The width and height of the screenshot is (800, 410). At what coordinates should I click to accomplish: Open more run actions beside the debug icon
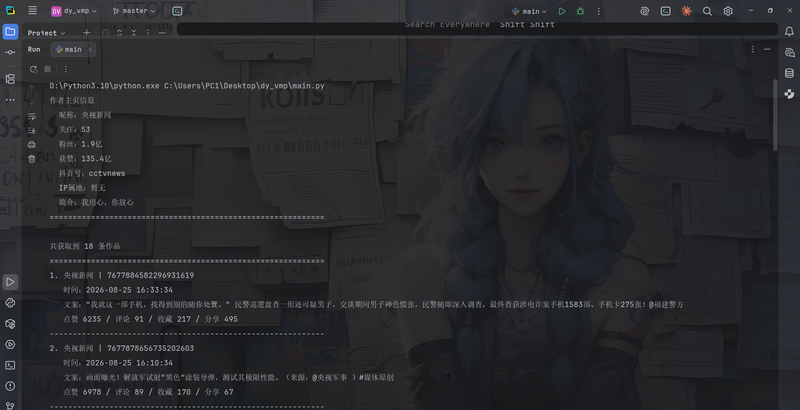click(598, 11)
